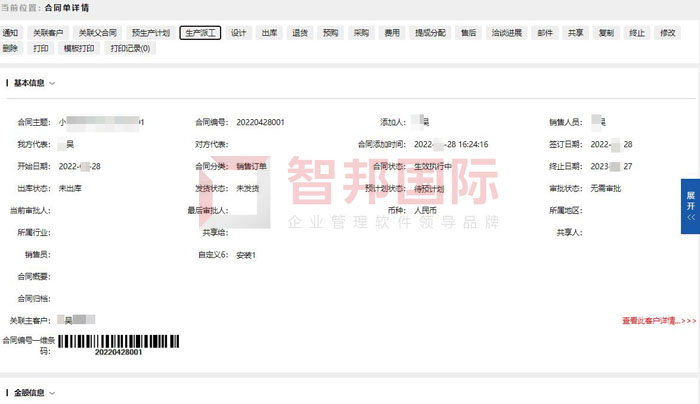The width and height of the screenshot is (700, 404).
Task: Click the 关联父合同 button
Action: tap(99, 33)
